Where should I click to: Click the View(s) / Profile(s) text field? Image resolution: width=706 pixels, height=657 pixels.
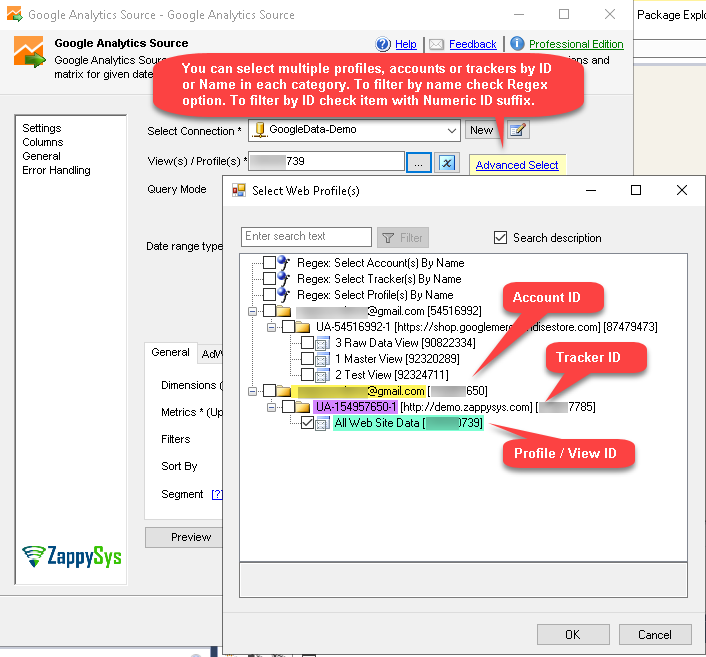point(326,161)
